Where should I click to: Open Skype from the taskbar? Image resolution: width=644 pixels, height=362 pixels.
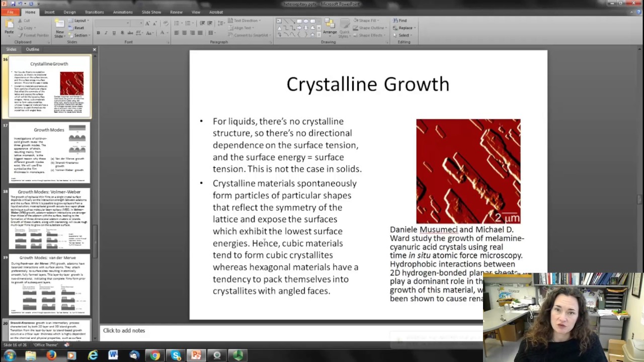(176, 355)
